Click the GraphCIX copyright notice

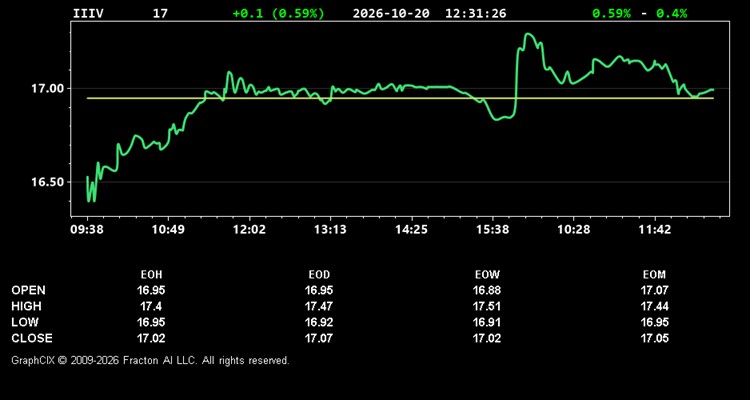pos(150,360)
